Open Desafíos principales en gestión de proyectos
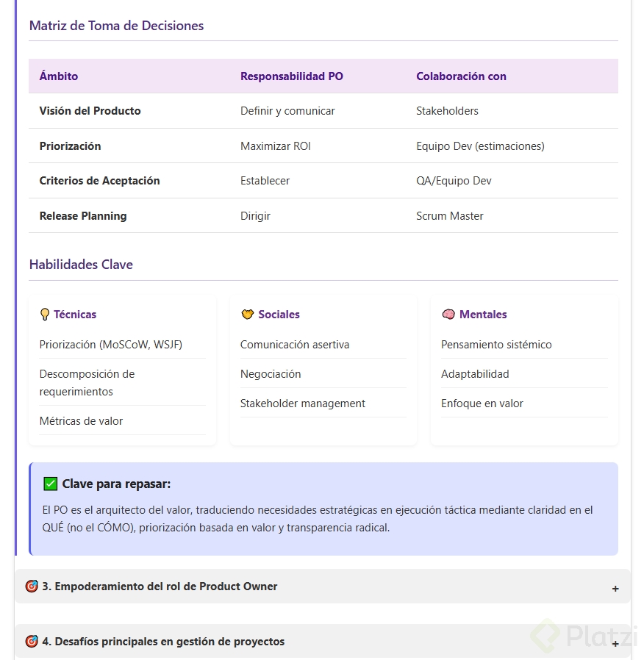 [163, 642]
